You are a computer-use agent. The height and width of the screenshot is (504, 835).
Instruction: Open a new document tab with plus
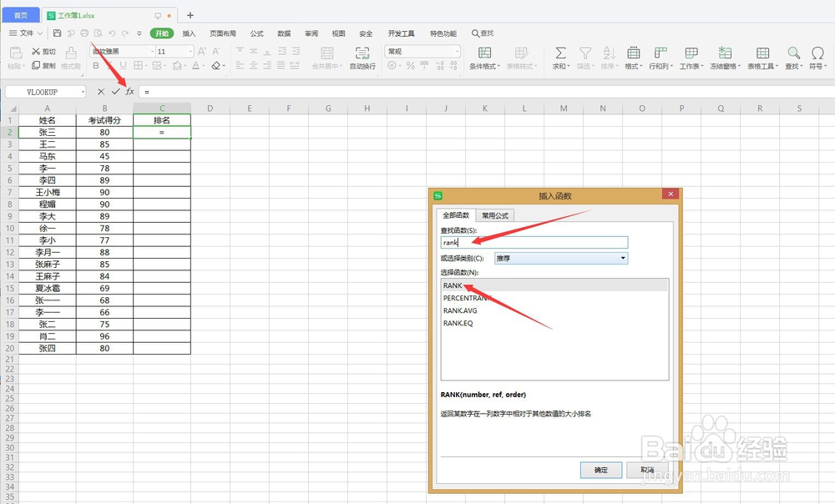tap(190, 15)
